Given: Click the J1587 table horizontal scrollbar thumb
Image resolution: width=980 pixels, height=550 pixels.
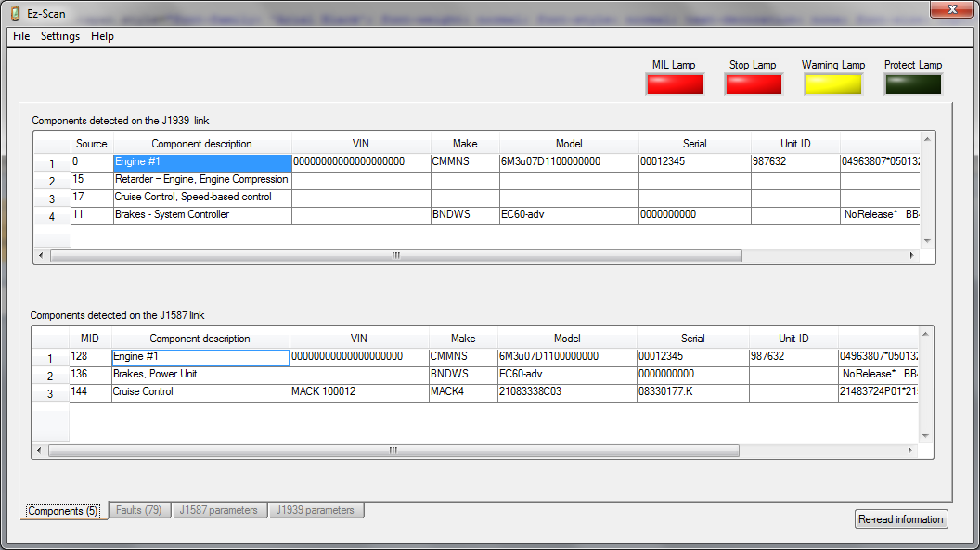Looking at the screenshot, I should pos(393,451).
